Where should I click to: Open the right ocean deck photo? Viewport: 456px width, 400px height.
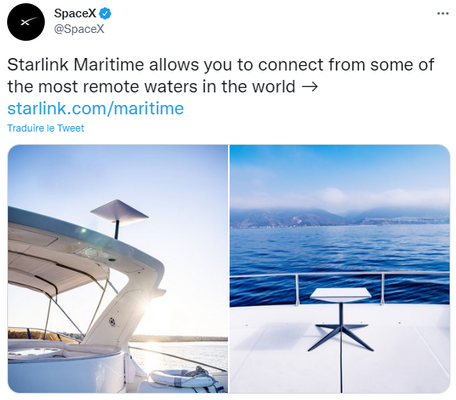pos(340,269)
